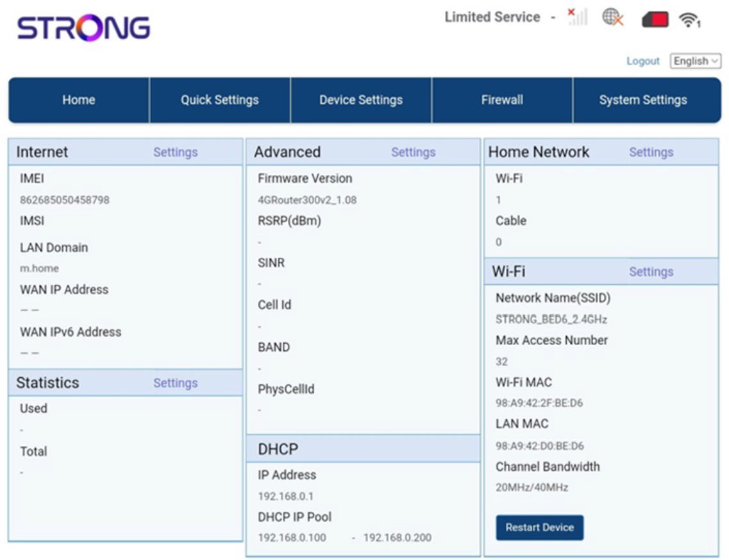This screenshot has height=560, width=729.
Task: Open Settings for the Advanced panel
Action: coord(414,152)
